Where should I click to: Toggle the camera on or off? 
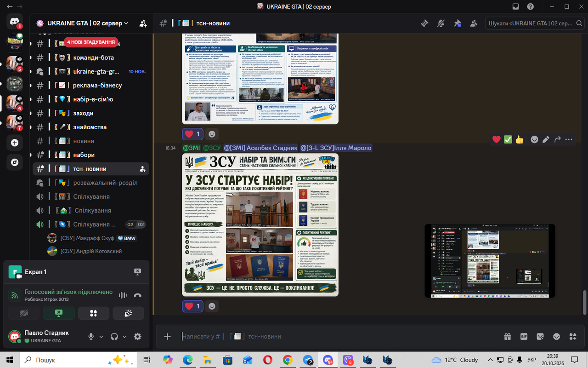coord(24,313)
